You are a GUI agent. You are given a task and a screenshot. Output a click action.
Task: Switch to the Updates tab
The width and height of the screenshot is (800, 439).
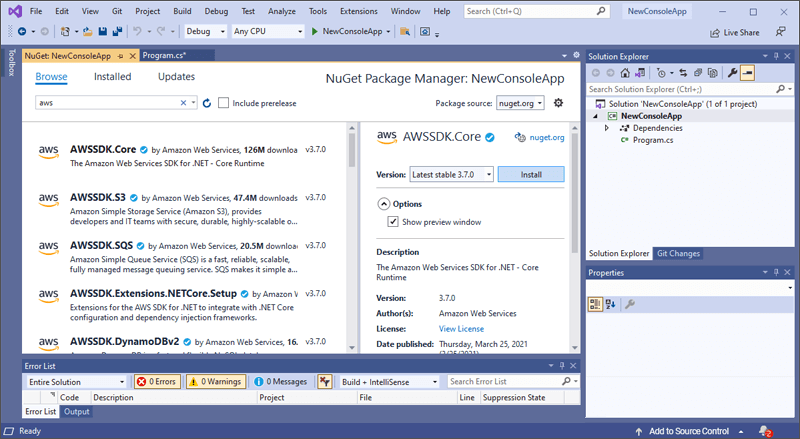[x=176, y=77]
